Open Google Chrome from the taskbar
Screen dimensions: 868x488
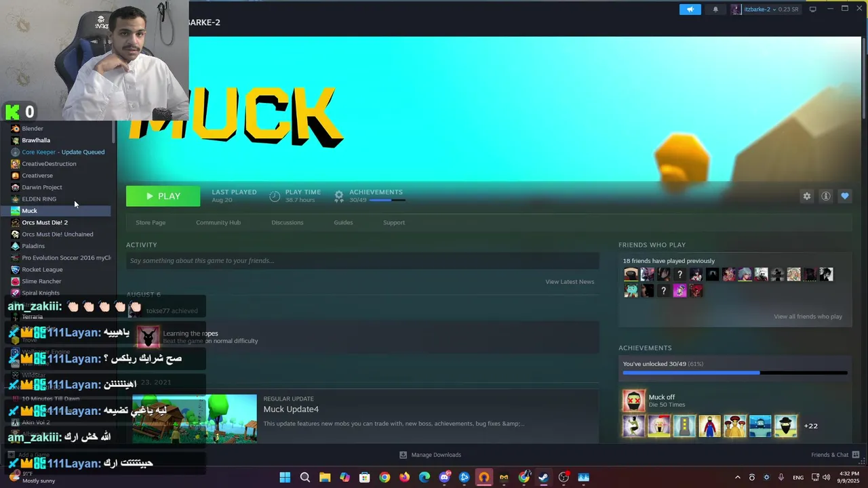pyautogui.click(x=384, y=477)
